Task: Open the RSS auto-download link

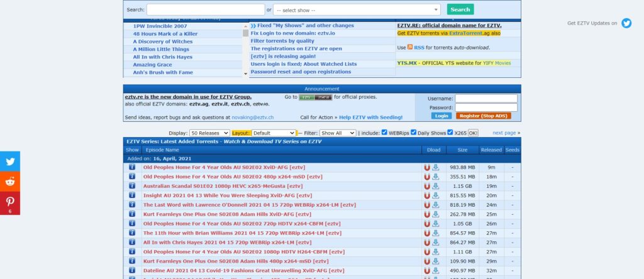Action: (419, 48)
